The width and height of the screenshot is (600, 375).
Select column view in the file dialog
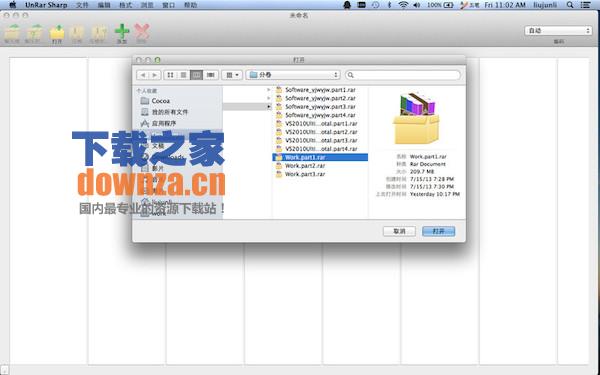click(196, 75)
